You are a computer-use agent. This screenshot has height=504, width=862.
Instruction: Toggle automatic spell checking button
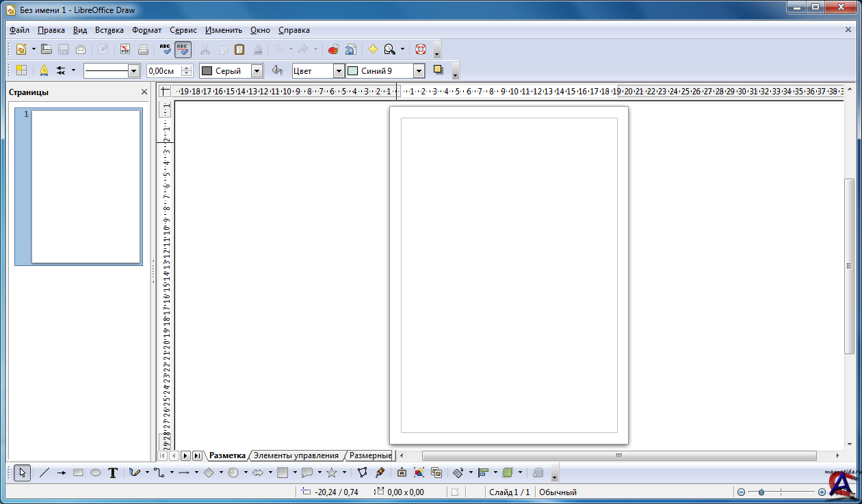183,49
